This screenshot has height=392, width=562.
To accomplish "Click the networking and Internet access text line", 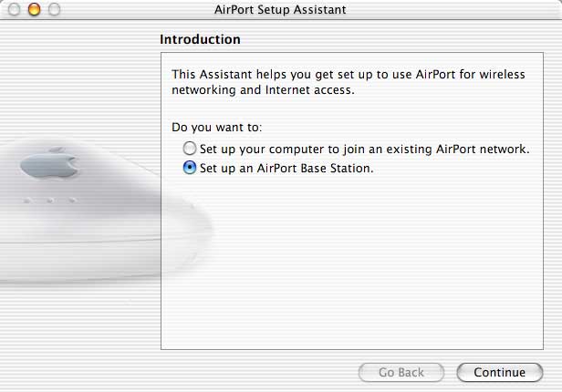I will 263,90.
